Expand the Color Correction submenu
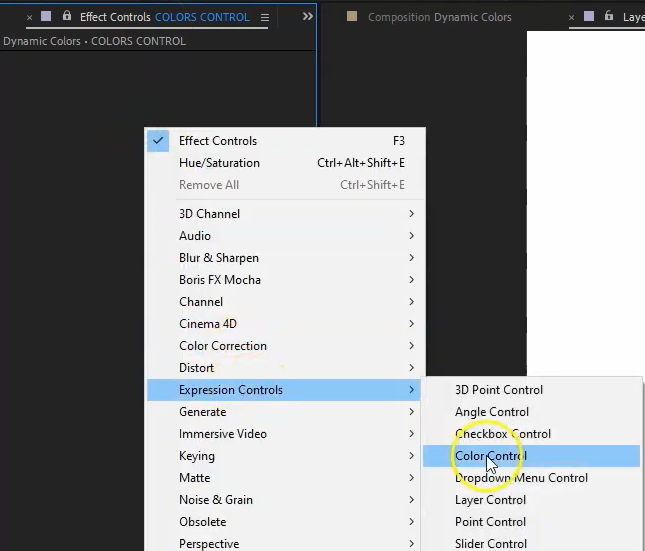Screen dimensions: 645x551 click(222, 346)
